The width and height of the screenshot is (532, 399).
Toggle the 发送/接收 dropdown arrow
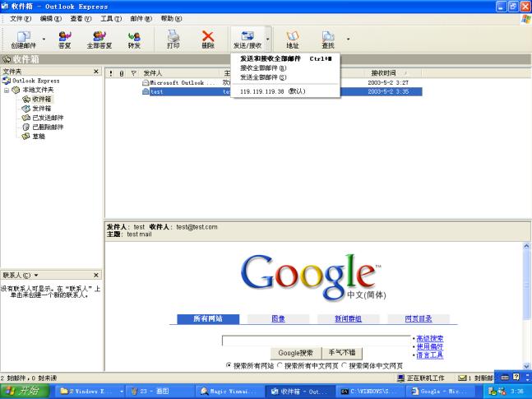tap(268, 39)
